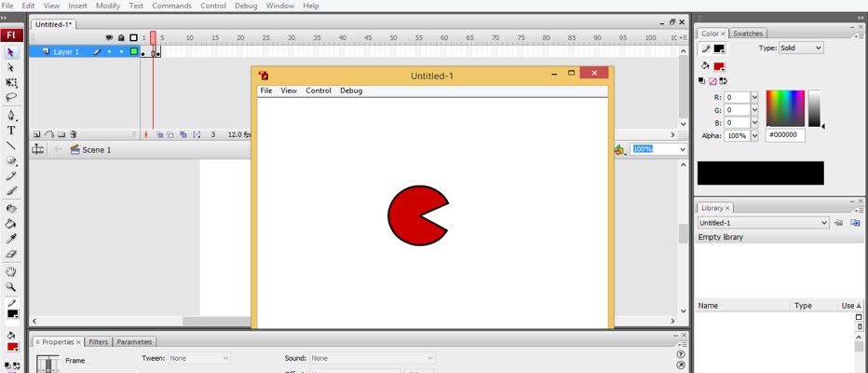
Task: Select the Text tool
Action: point(10,131)
